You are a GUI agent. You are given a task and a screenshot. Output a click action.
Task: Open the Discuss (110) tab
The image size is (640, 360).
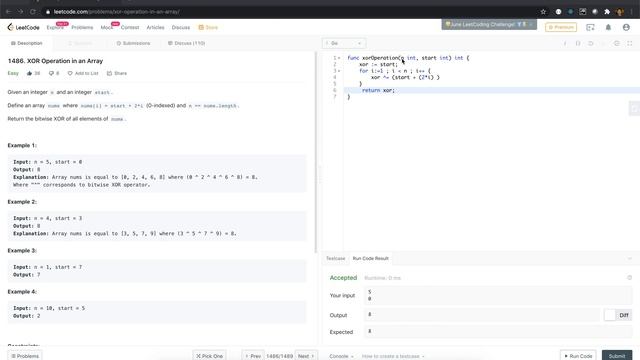(x=187, y=43)
